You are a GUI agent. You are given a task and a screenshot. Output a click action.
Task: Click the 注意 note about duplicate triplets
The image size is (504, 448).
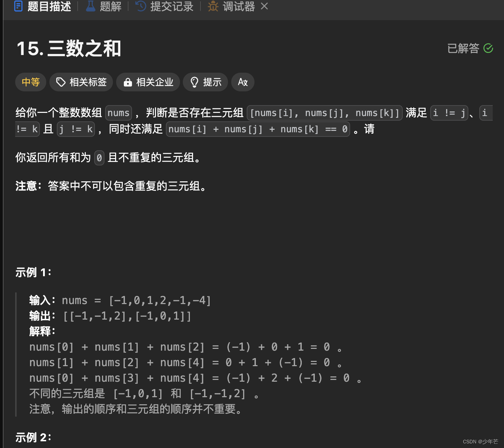tap(111, 186)
